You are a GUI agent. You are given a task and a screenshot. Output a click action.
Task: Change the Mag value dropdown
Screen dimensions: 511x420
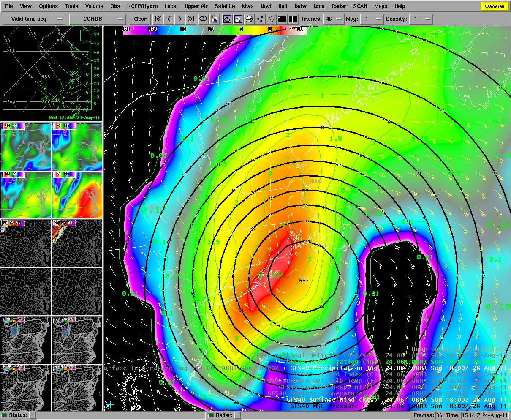pos(372,19)
